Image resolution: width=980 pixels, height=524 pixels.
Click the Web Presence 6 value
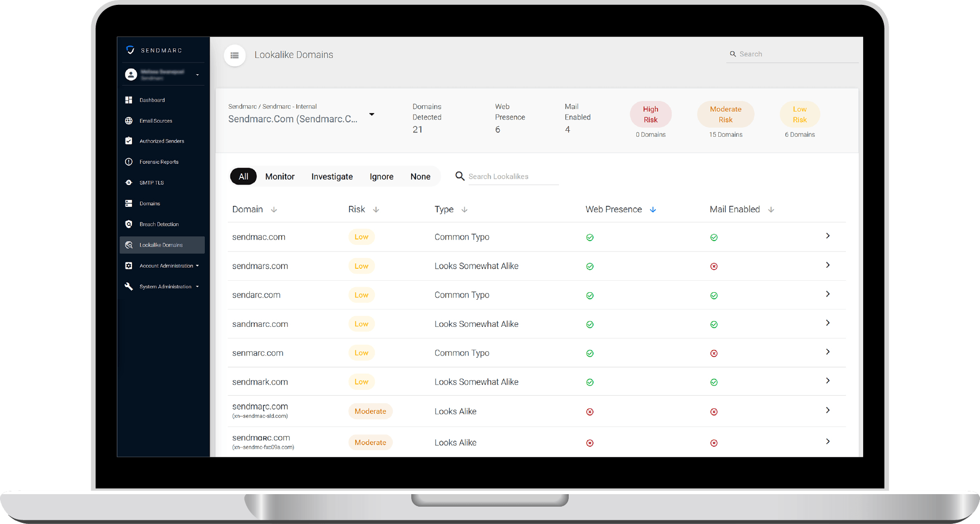pyautogui.click(x=498, y=129)
